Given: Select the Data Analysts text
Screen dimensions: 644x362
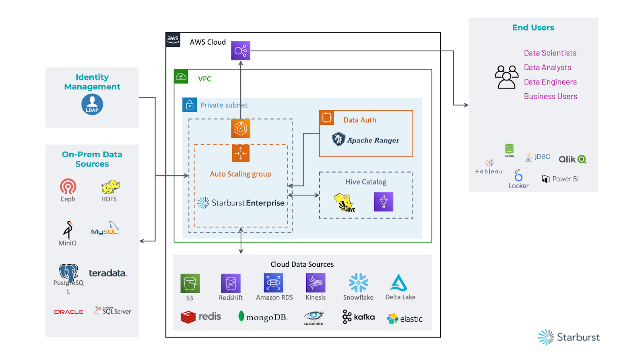Looking at the screenshot, I should pyautogui.click(x=547, y=68).
